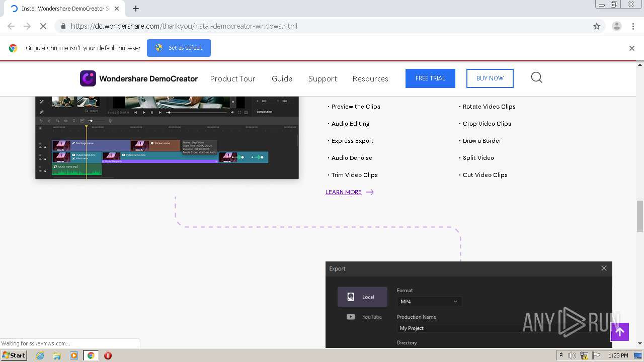Screen dimensions: 644x362
Task: Follow the LEARN MORE link
Action: tap(344, 192)
